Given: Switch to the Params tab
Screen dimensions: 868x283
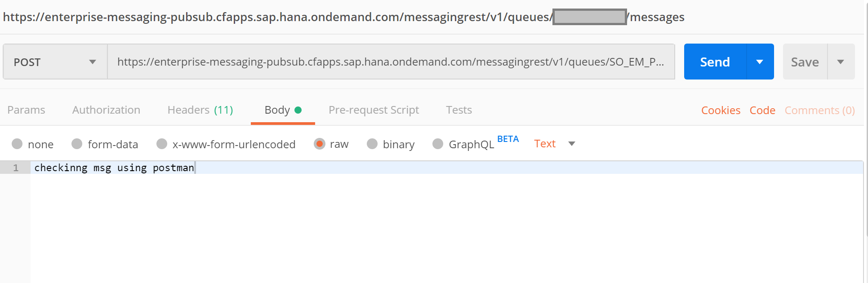Looking at the screenshot, I should point(26,110).
